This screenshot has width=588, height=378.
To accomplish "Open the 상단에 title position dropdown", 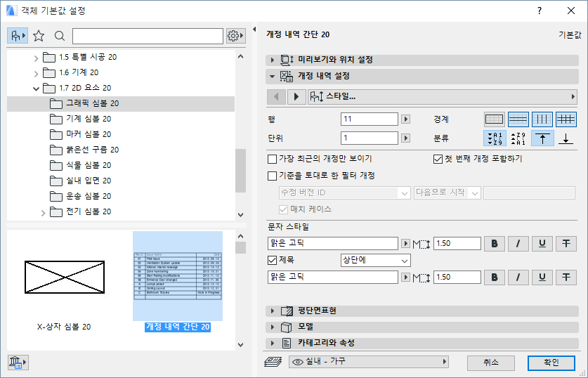I will 375,260.
